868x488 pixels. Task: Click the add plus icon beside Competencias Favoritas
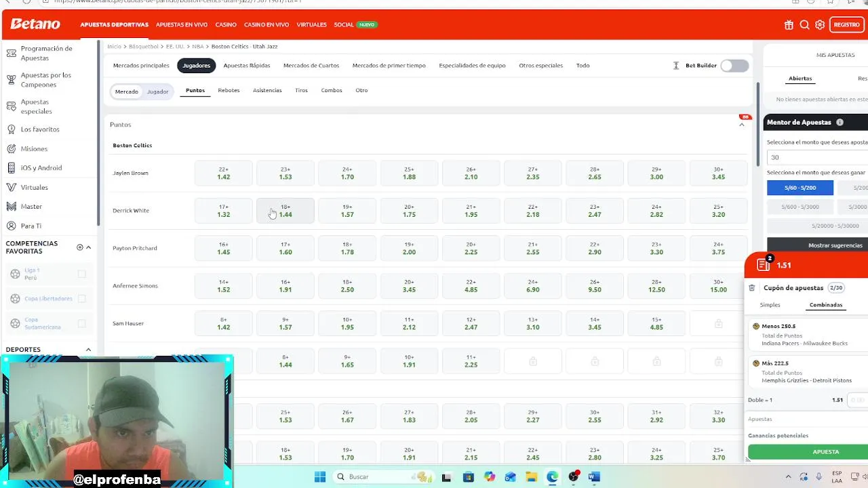[x=80, y=247]
